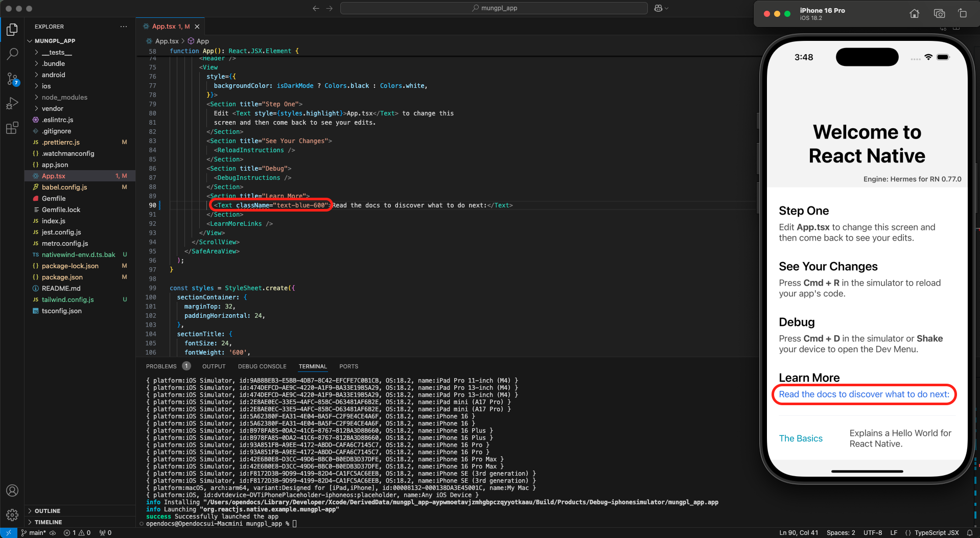Change UTF-8 encoding in status bar
Image resolution: width=980 pixels, height=538 pixels.
click(x=873, y=533)
